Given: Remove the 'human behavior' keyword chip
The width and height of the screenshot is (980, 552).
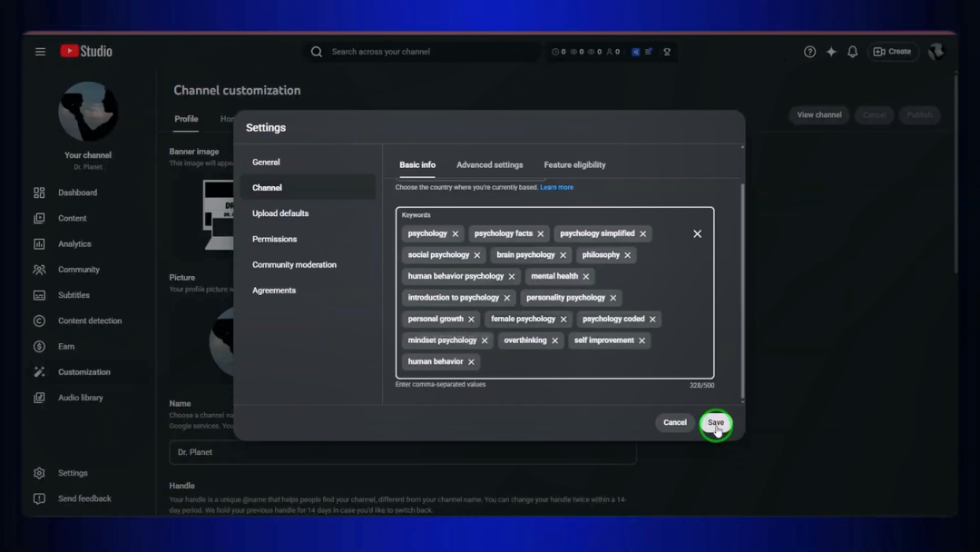Looking at the screenshot, I should click(x=471, y=362).
